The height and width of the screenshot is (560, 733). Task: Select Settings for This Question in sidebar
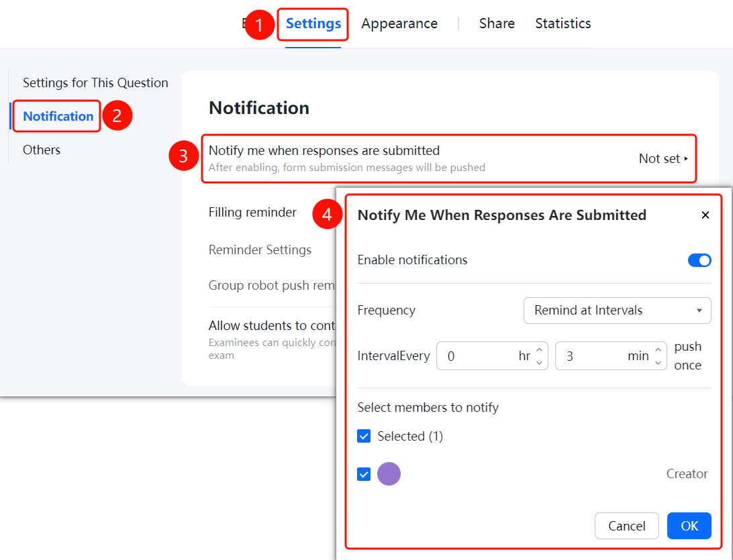(95, 82)
